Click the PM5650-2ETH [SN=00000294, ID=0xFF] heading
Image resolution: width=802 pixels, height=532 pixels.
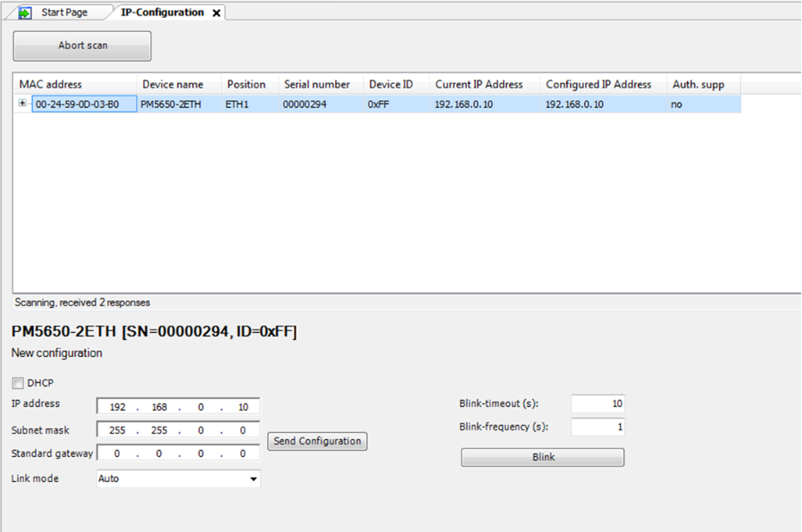[x=154, y=332]
